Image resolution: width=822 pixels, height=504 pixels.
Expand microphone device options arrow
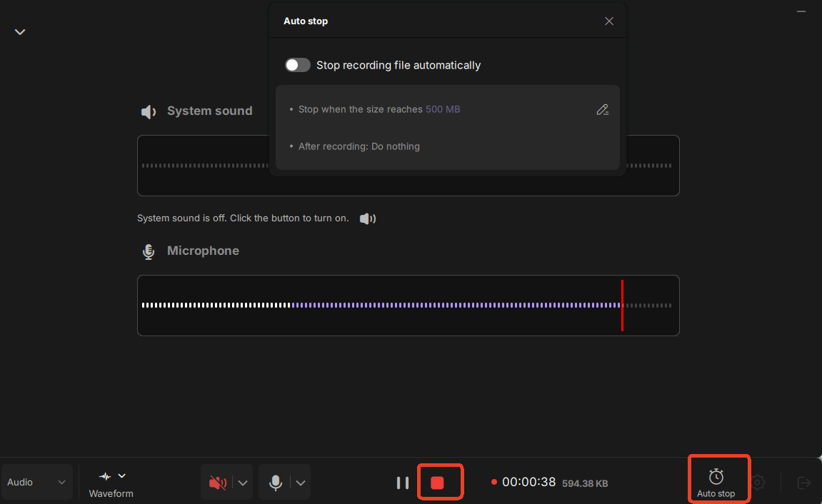pyautogui.click(x=301, y=483)
